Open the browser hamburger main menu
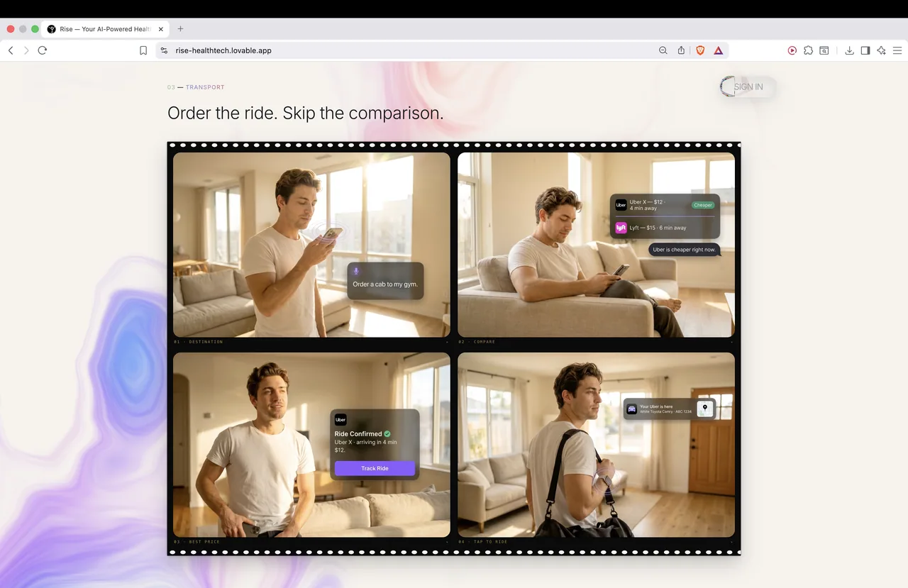This screenshot has width=908, height=588. tap(897, 50)
